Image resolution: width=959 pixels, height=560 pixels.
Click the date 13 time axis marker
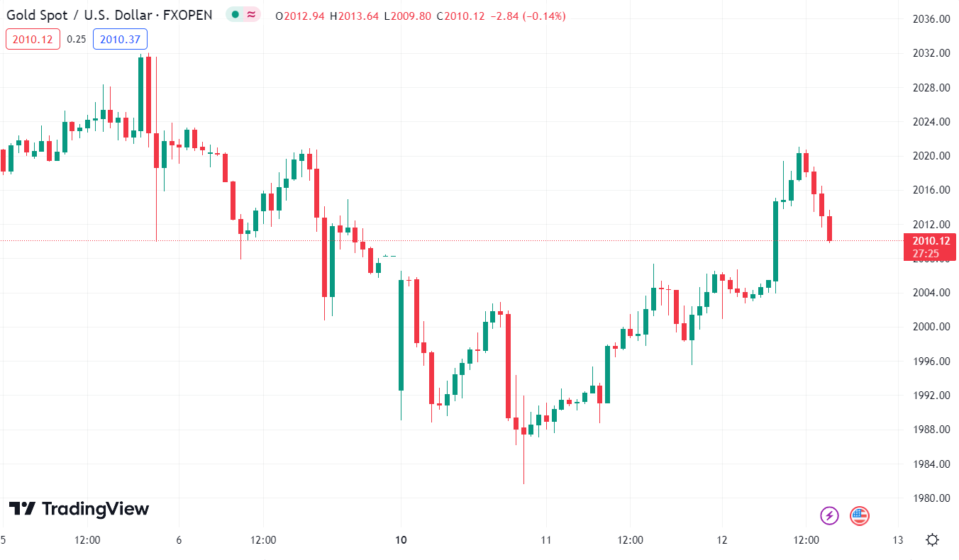pyautogui.click(x=897, y=540)
